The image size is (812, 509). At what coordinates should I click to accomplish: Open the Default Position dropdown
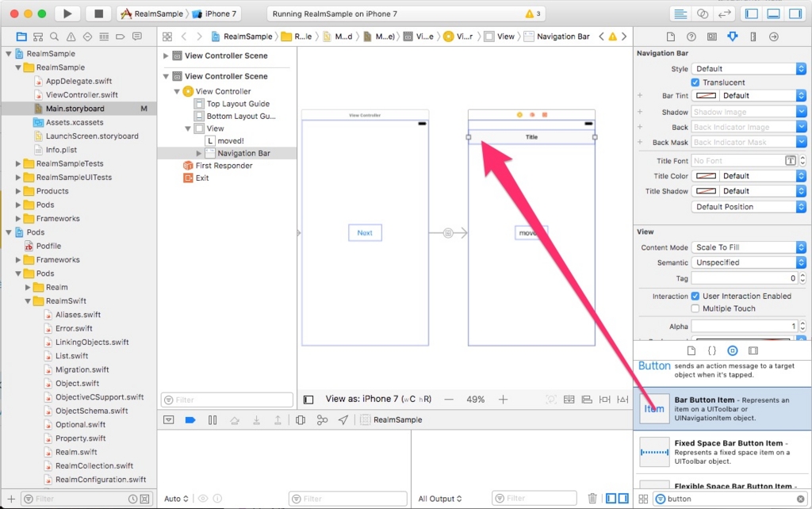[749, 207]
